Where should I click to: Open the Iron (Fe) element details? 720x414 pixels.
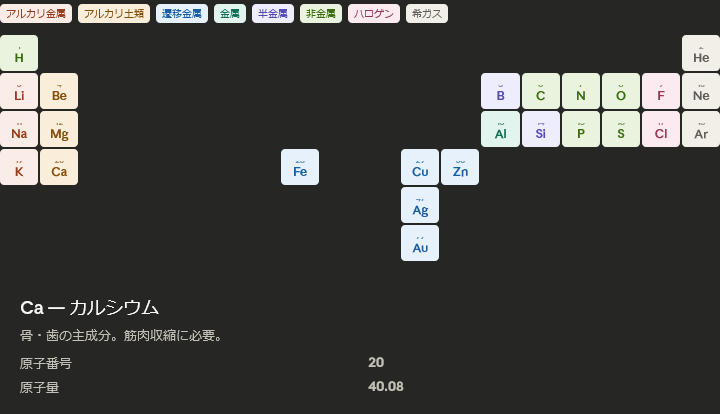300,167
